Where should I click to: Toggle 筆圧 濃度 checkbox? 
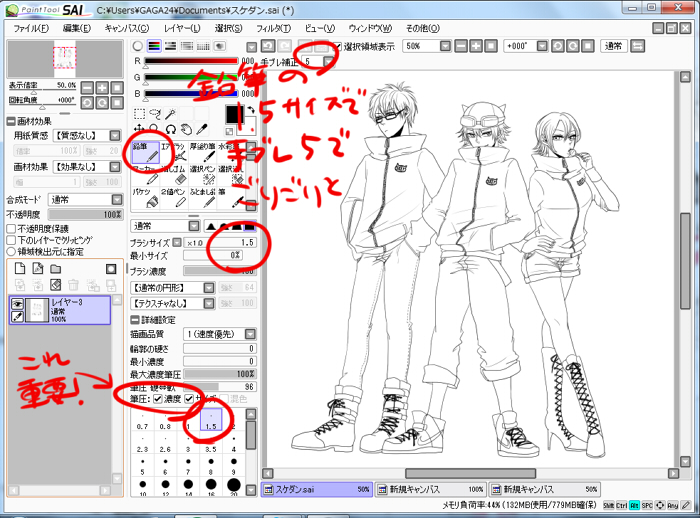(158, 399)
